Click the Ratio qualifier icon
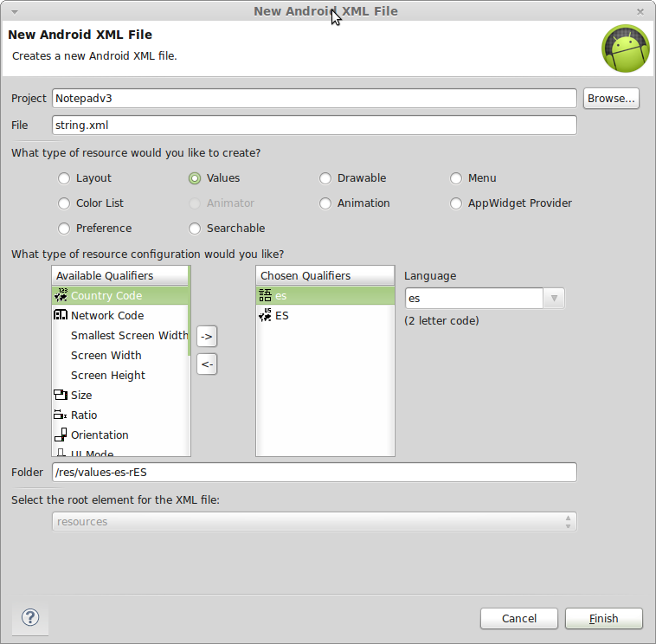Image resolution: width=656 pixels, height=644 pixels. click(61, 415)
